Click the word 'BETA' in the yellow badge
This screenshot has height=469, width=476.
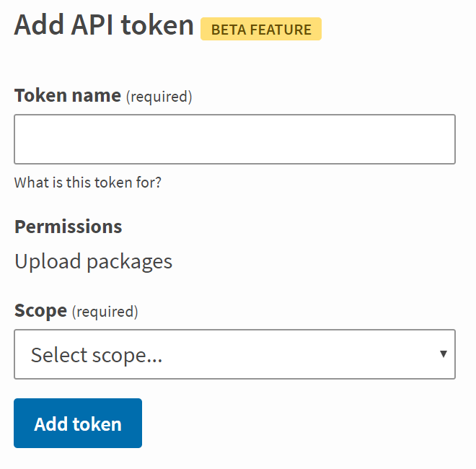[x=229, y=30]
